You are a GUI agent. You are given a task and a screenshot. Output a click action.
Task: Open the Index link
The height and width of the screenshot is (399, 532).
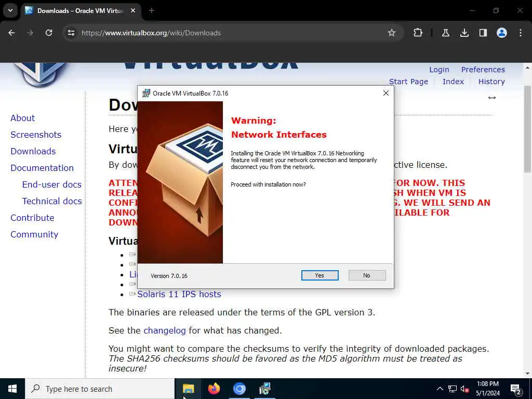[x=453, y=82]
